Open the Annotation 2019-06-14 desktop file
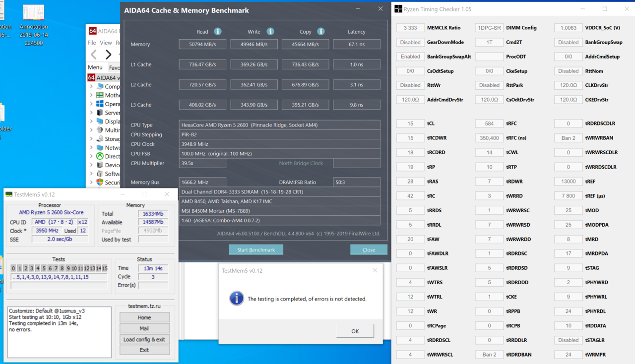This screenshot has width=635, height=364. click(x=34, y=25)
